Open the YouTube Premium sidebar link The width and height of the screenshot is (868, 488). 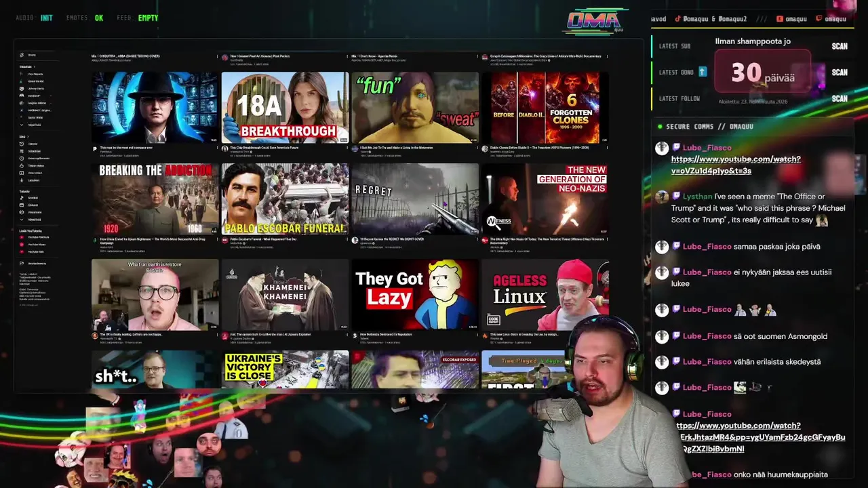[35, 237]
